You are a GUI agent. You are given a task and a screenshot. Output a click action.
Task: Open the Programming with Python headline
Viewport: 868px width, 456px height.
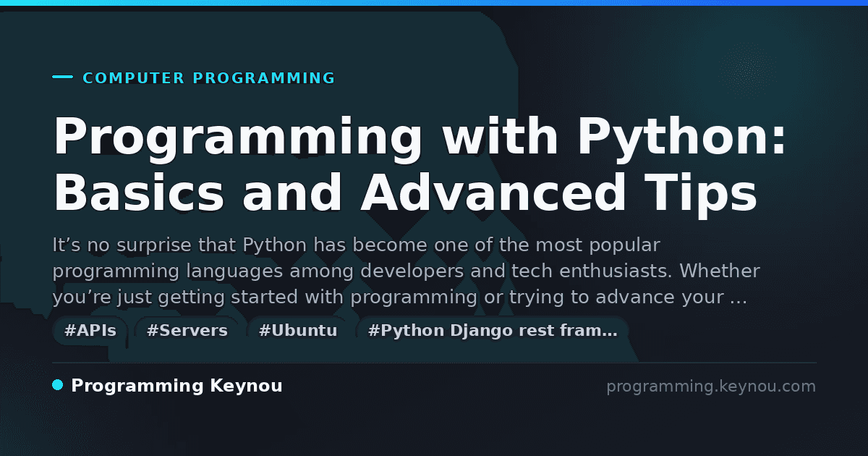(420, 165)
